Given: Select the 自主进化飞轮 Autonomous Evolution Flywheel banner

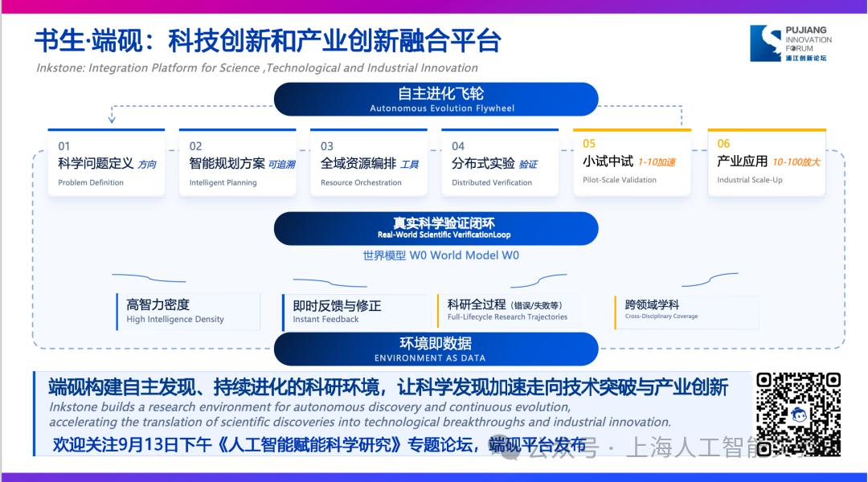Looking at the screenshot, I should click(x=436, y=99).
